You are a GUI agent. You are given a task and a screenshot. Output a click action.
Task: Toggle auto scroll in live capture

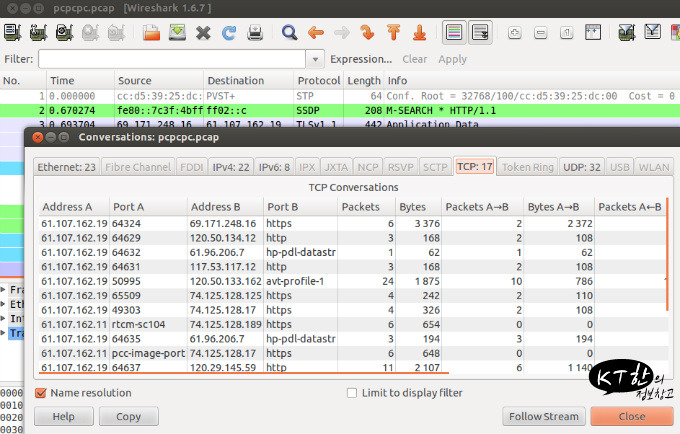pyautogui.click(x=480, y=33)
